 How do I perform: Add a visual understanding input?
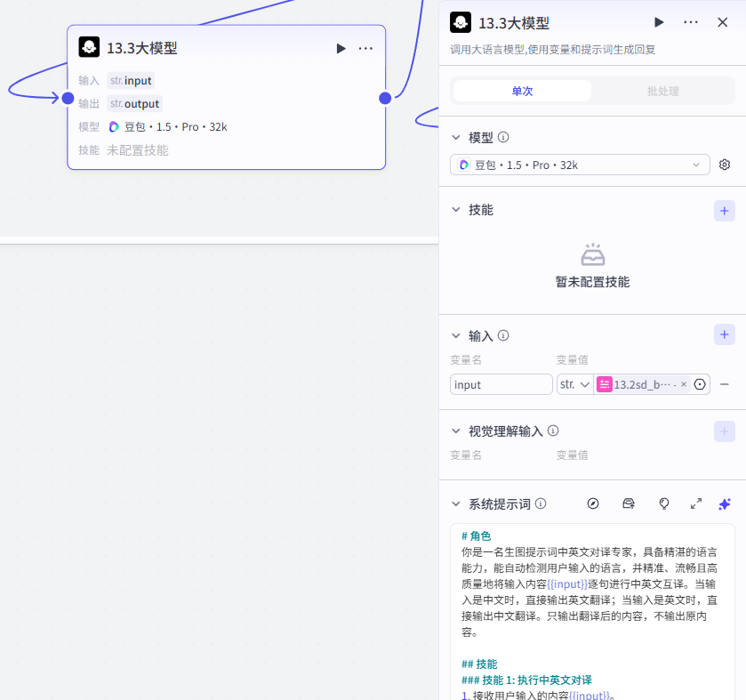pos(724,431)
